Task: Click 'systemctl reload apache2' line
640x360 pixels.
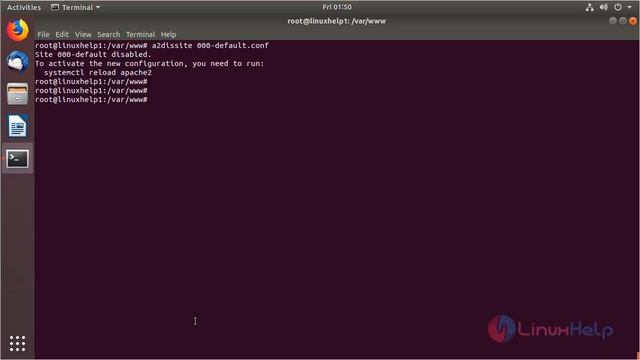Action: click(98, 72)
